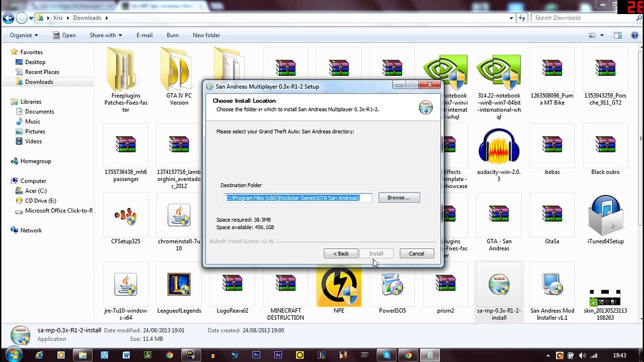Select the GtaSa archive file

[x=552, y=219]
